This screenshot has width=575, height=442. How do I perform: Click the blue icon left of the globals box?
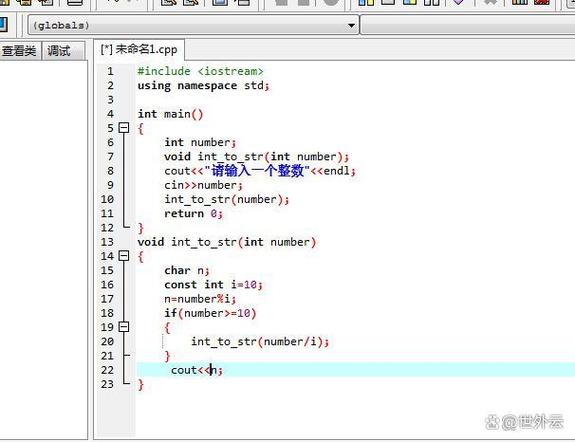[x=4, y=25]
